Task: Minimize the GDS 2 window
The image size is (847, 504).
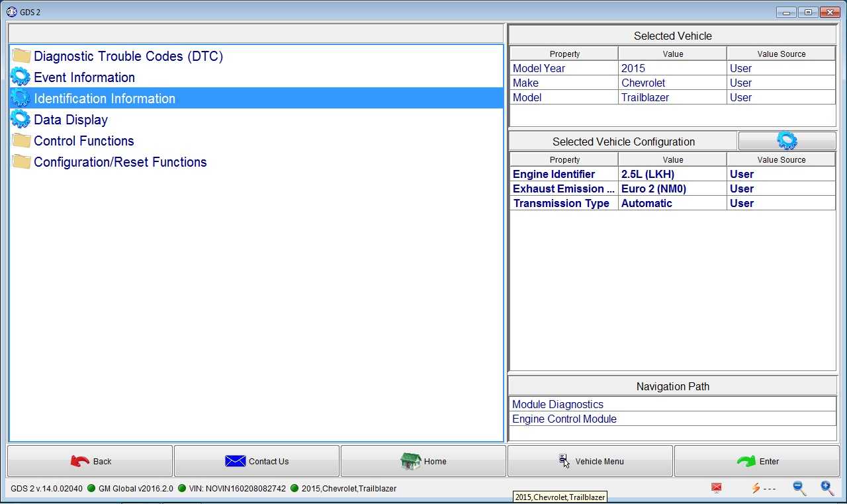Action: click(x=786, y=12)
